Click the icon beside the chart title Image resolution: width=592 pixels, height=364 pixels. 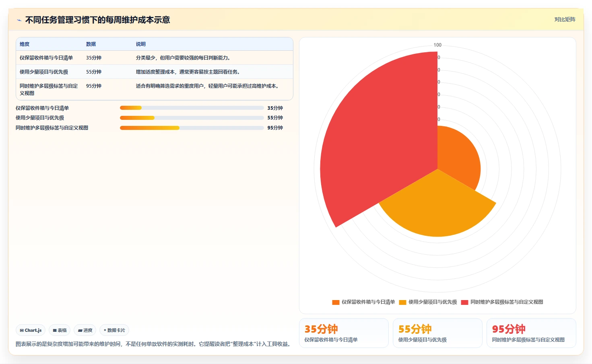(x=19, y=20)
